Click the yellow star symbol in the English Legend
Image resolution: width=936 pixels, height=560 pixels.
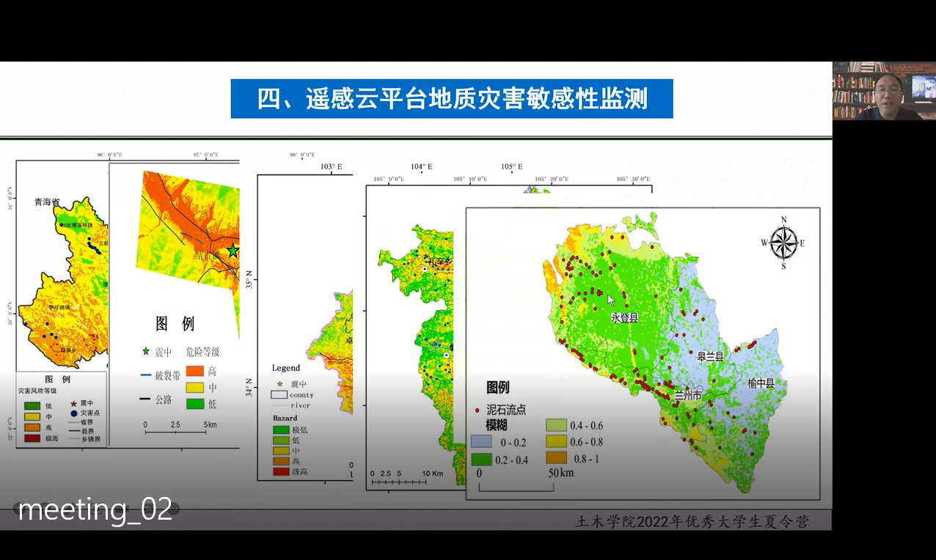(279, 383)
